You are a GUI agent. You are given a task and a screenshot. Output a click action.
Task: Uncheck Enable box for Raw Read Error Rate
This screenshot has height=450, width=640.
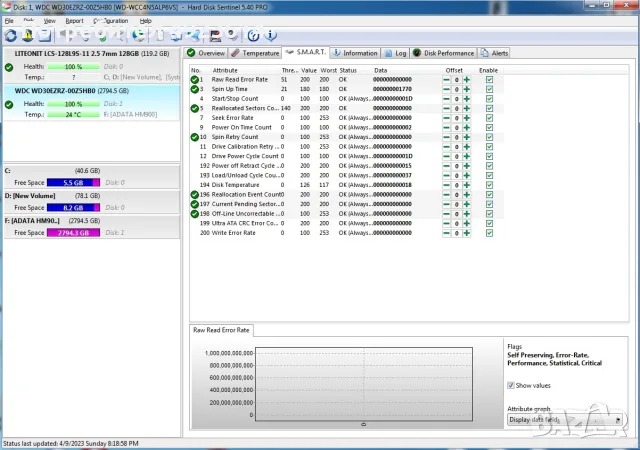[489, 80]
